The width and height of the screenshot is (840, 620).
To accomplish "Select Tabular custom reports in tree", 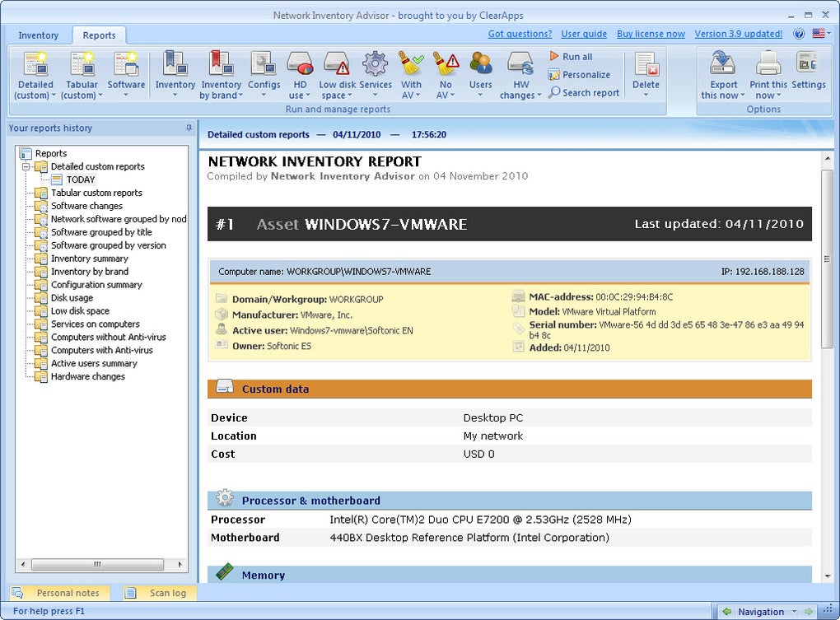I will click(x=96, y=193).
